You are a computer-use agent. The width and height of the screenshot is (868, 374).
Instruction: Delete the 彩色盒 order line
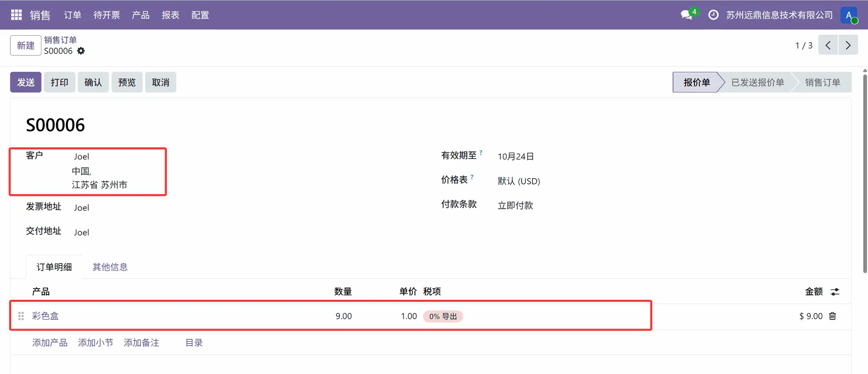[832, 316]
